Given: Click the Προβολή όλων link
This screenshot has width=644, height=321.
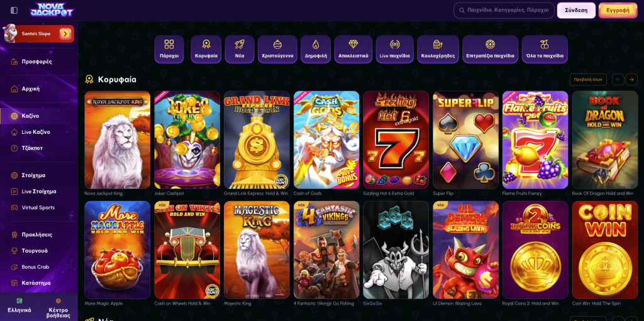Looking at the screenshot, I should [588, 79].
